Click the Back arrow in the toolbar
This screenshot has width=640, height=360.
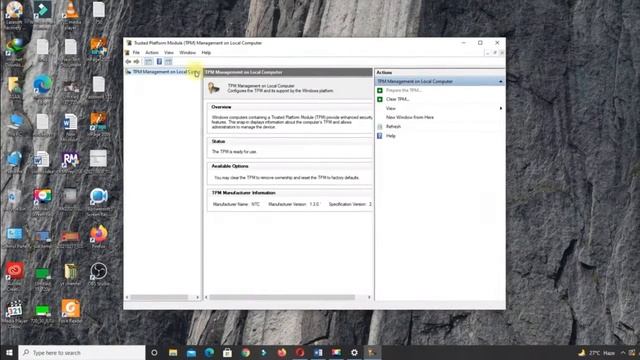click(x=129, y=62)
